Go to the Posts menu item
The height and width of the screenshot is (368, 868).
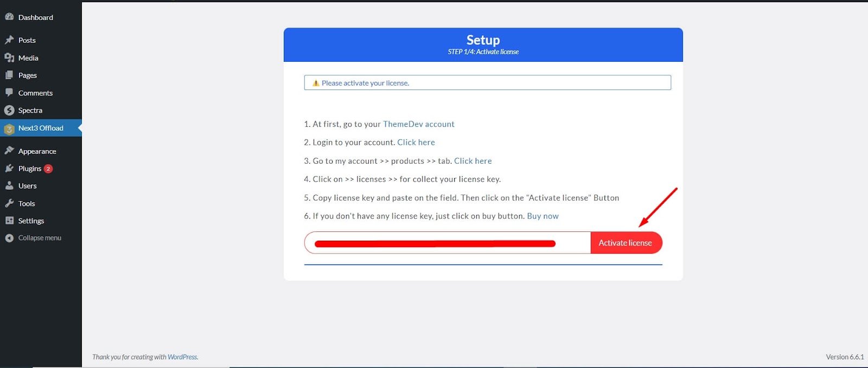(x=27, y=40)
